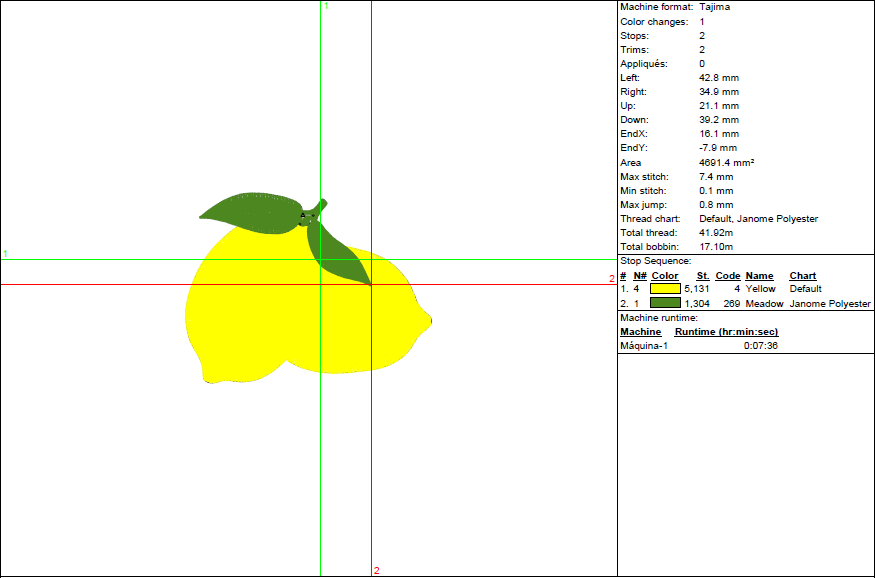The image size is (875, 578).
Task: Click the Runtime (hr:min:sec) header
Action: 726,331
